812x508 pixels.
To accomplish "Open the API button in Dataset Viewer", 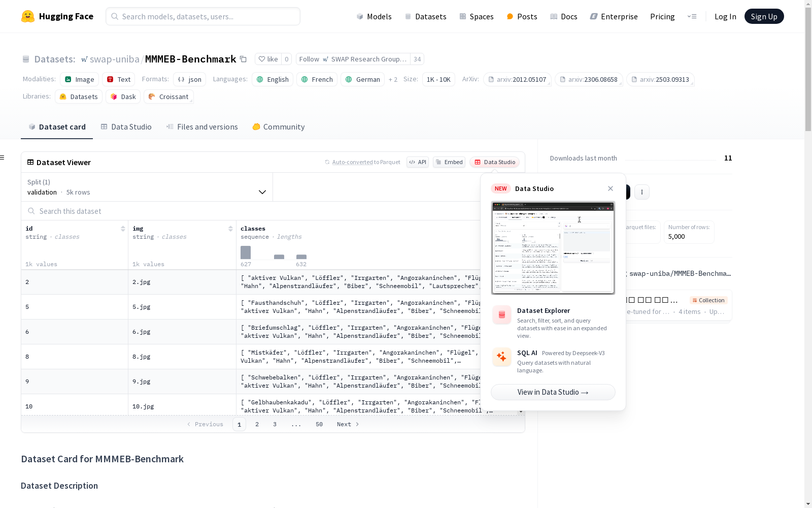I will (x=418, y=162).
